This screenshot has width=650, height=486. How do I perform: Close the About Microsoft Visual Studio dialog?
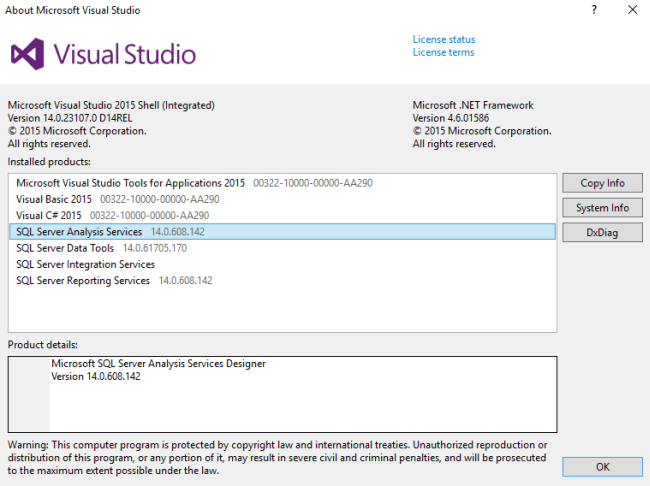(632, 10)
